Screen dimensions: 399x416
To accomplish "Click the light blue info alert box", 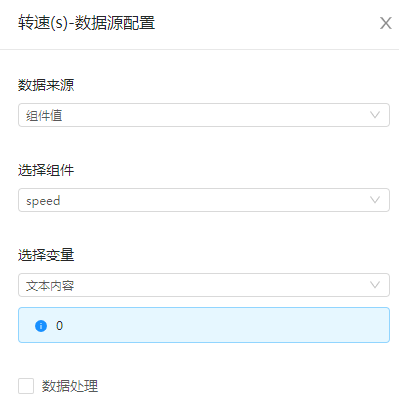I will pyautogui.click(x=204, y=325).
